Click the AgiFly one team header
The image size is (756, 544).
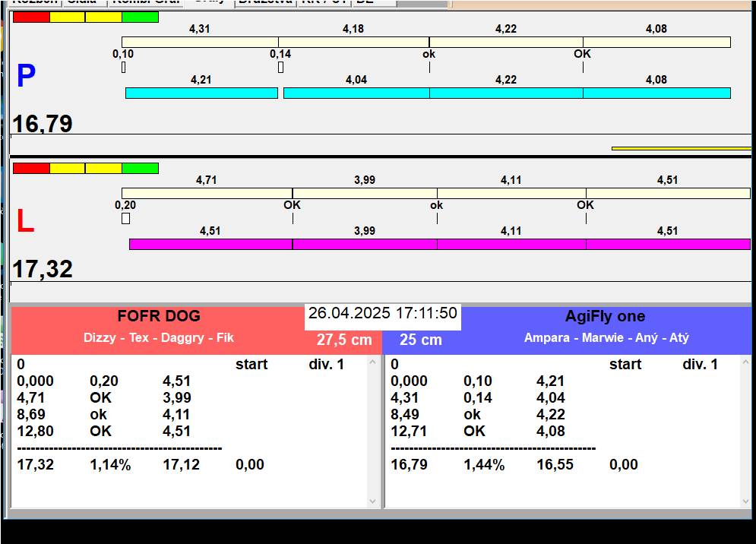click(605, 317)
